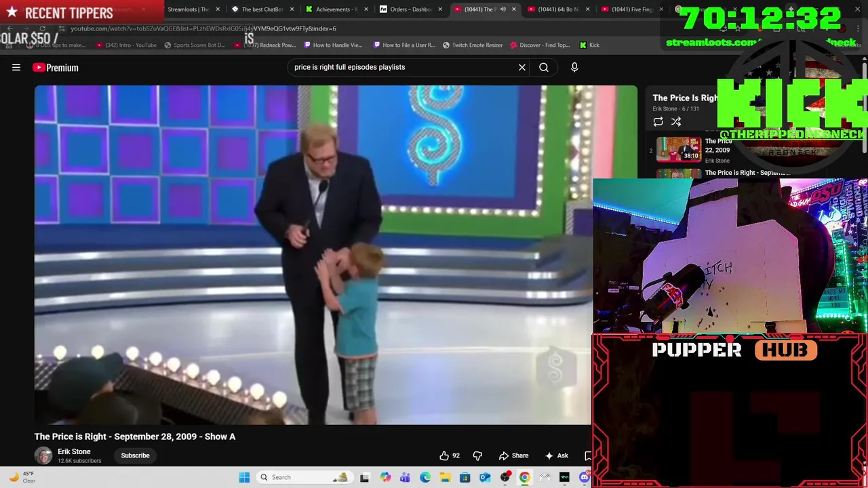Viewport: 868px width, 488px height.
Task: Open the Kick bookmark
Action: tap(589, 45)
